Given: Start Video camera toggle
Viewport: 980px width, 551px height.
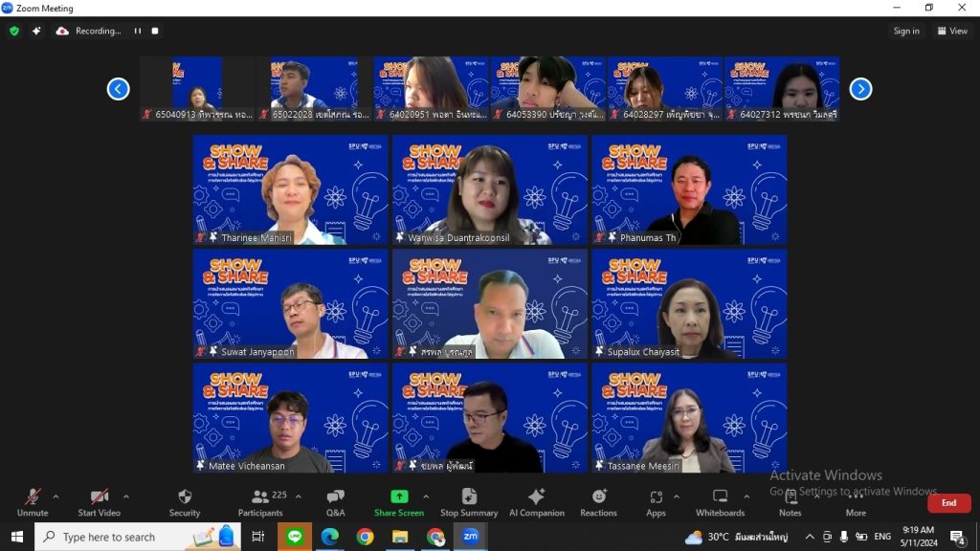Looking at the screenshot, I should click(99, 503).
